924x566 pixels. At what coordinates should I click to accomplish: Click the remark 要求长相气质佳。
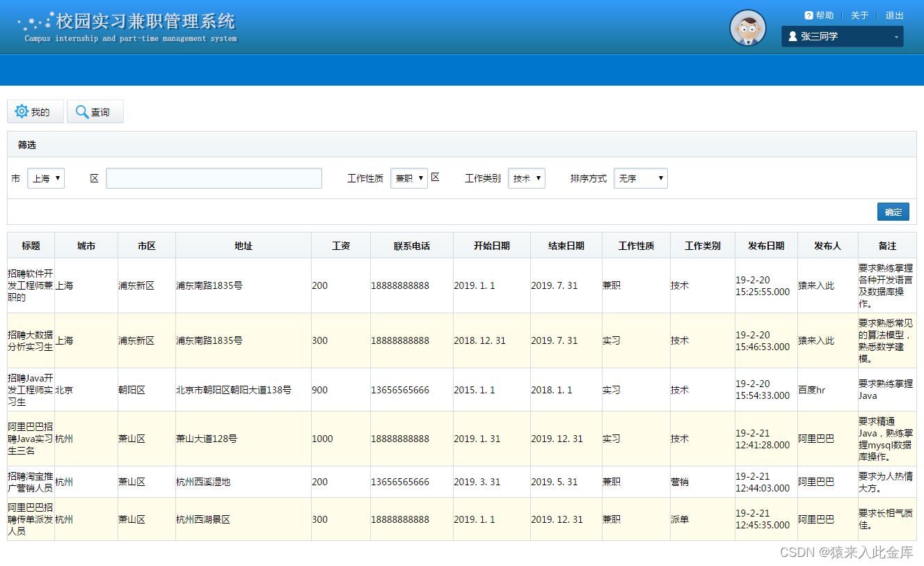click(886, 519)
